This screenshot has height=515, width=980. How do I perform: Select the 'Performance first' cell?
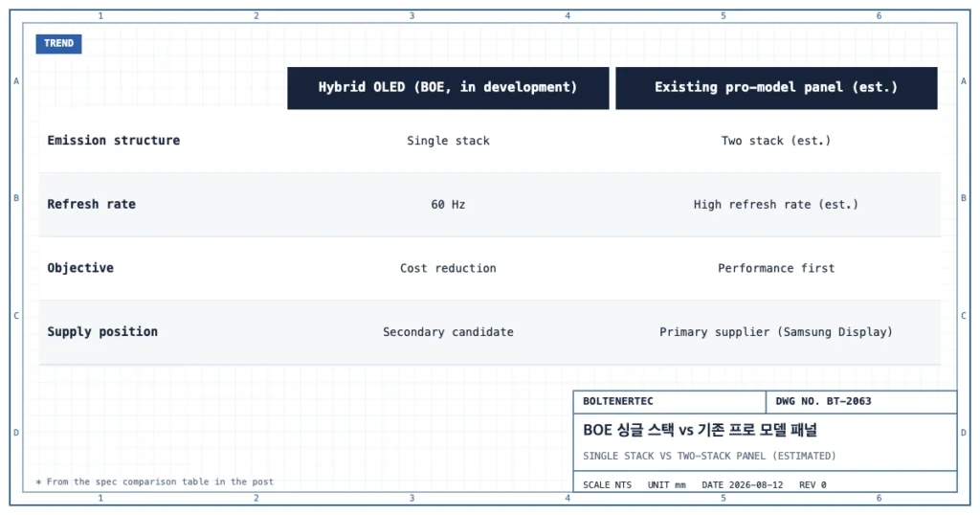coord(776,268)
